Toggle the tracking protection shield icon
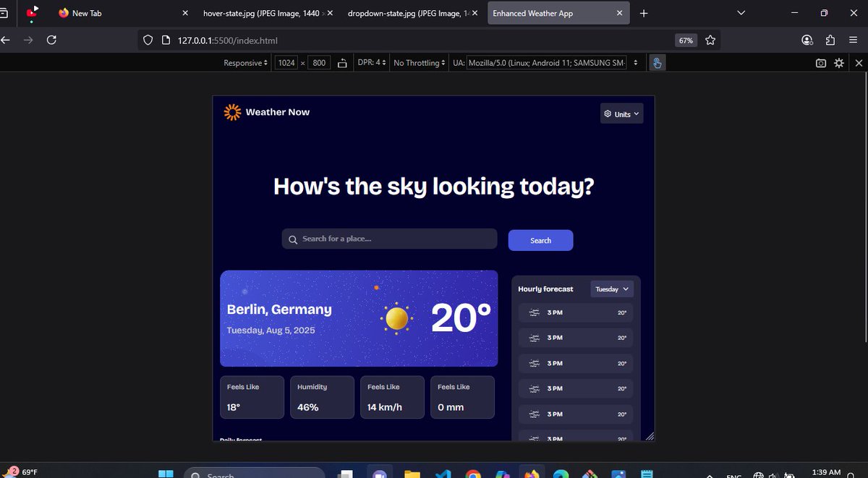The image size is (868, 478). pos(147,40)
